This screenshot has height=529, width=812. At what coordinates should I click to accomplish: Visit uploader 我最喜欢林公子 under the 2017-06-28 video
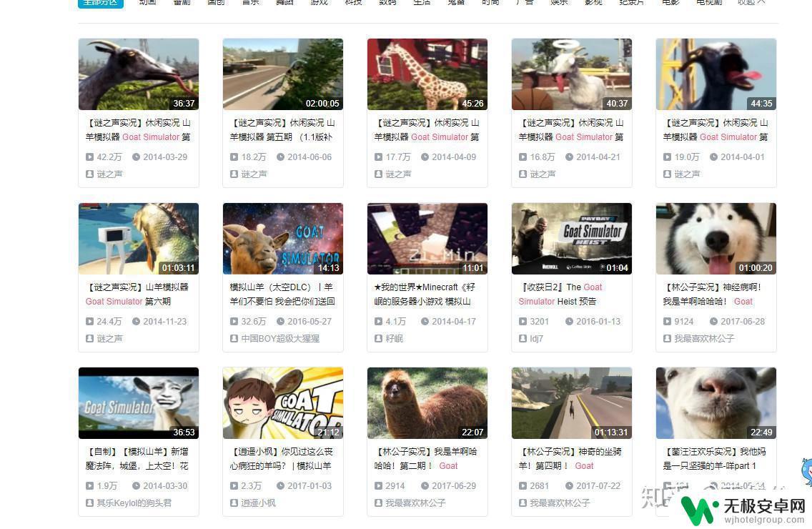[704, 339]
